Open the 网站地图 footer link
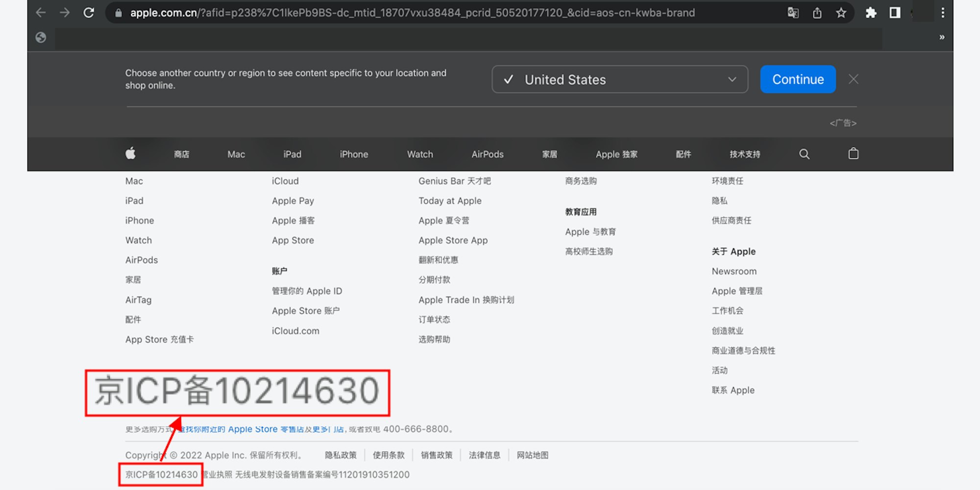This screenshot has width=980, height=490. click(533, 455)
